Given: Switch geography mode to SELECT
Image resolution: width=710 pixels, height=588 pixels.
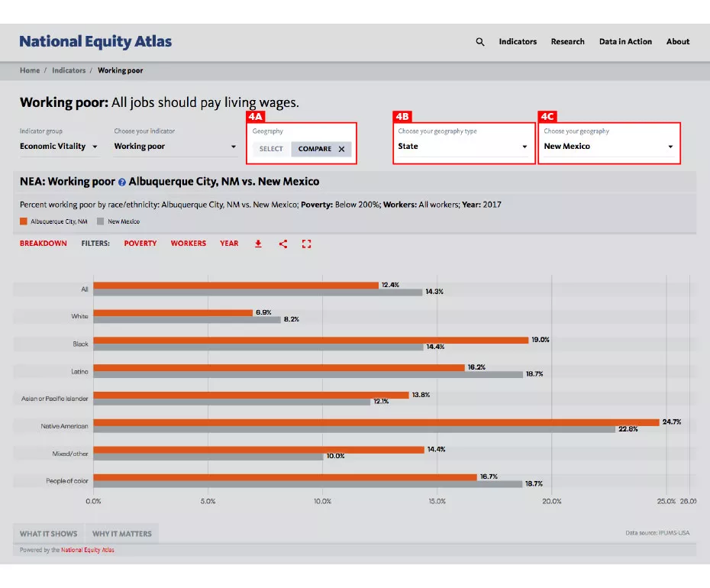Looking at the screenshot, I should (270, 149).
